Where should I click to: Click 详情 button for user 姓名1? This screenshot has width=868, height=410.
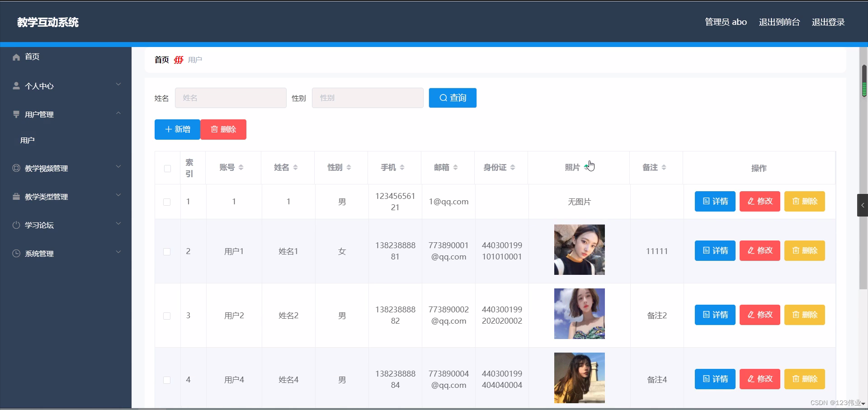pyautogui.click(x=714, y=250)
